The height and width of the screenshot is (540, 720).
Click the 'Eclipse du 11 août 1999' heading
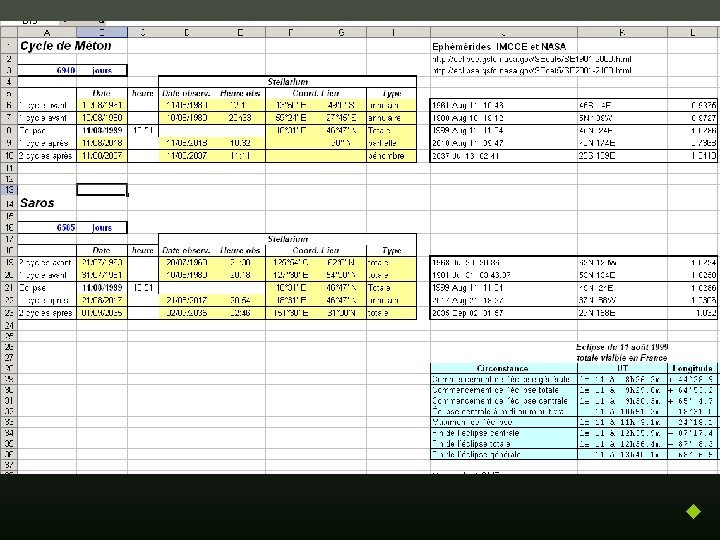(x=622, y=347)
